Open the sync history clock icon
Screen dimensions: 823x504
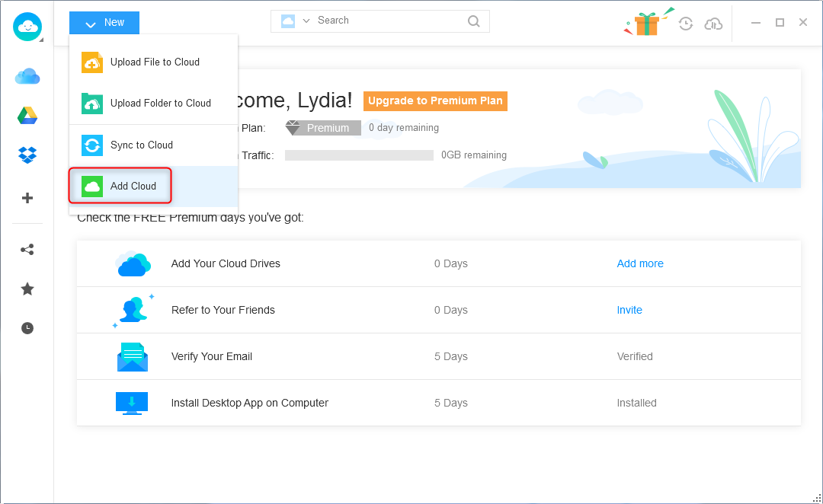click(686, 24)
